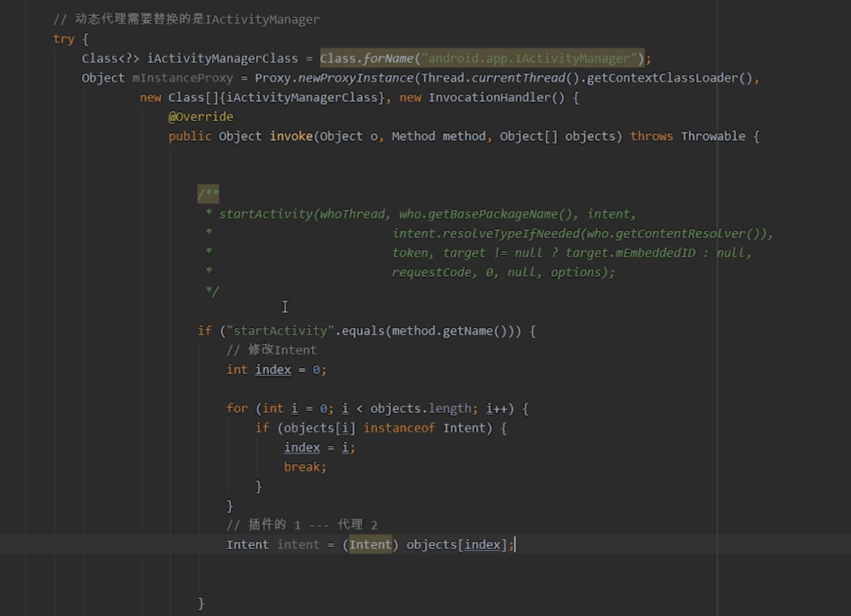851x616 pixels.
Task: Click the variable iActivityManagerClass in its declaration
Action: (222, 58)
